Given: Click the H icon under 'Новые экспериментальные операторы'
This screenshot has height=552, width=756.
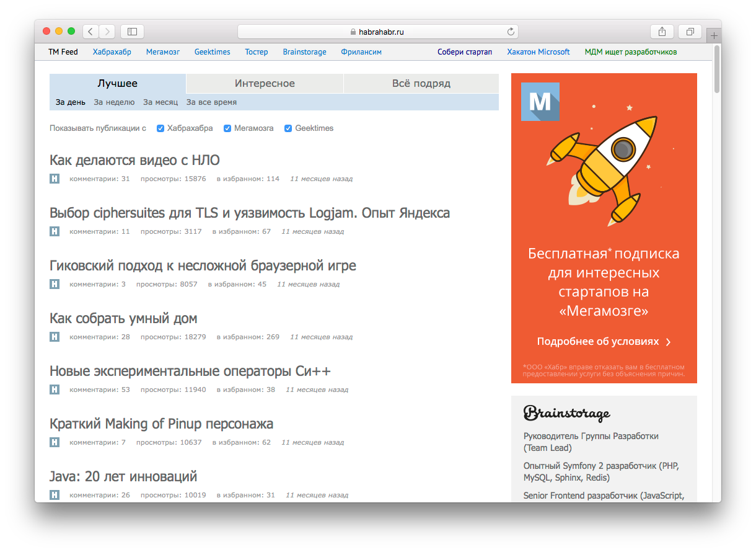Looking at the screenshot, I should tap(55, 390).
